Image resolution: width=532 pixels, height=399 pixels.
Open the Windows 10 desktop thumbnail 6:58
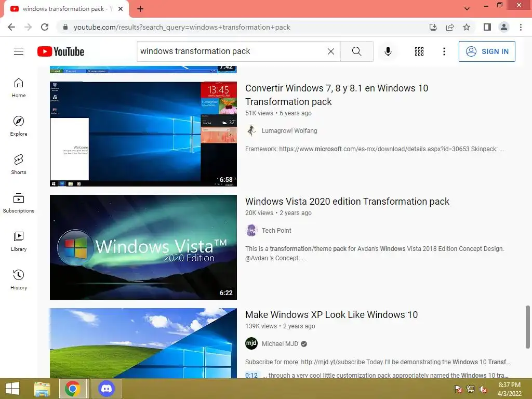(143, 134)
